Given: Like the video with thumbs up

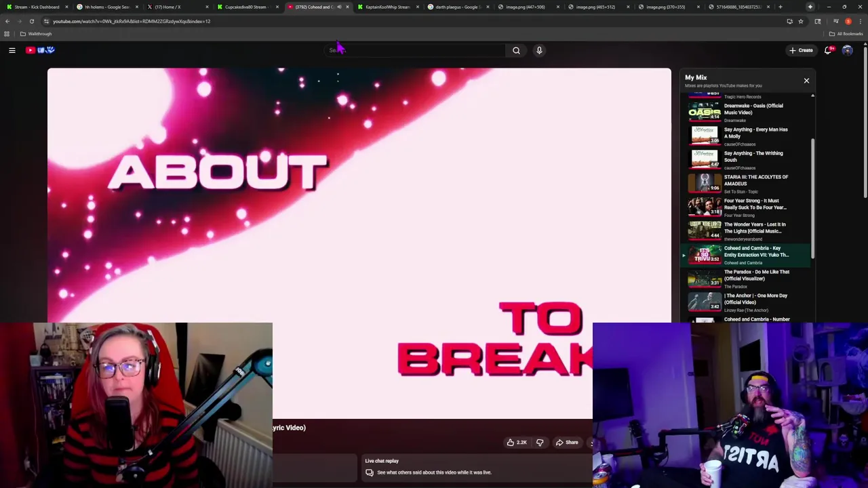Looking at the screenshot, I should [517, 443].
